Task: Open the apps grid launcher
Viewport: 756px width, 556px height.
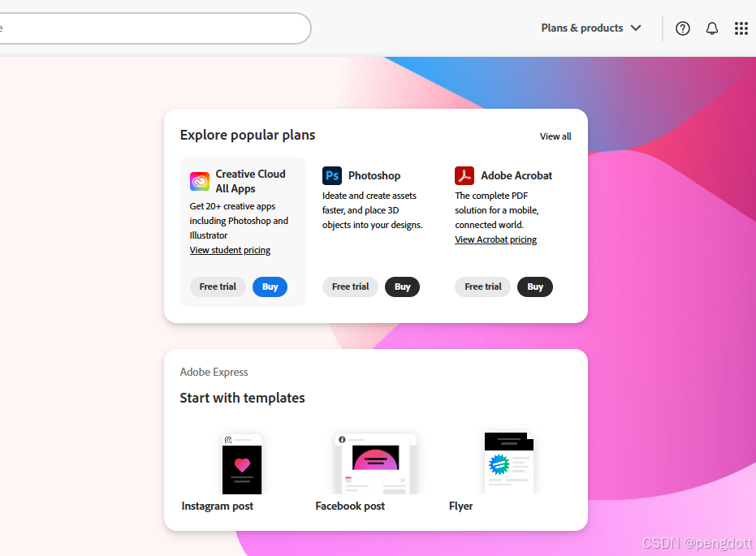Action: pyautogui.click(x=741, y=28)
